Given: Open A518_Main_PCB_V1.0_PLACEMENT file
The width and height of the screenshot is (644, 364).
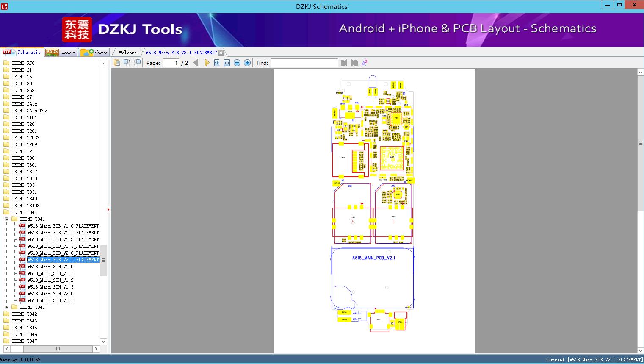Looking at the screenshot, I should coord(63,226).
